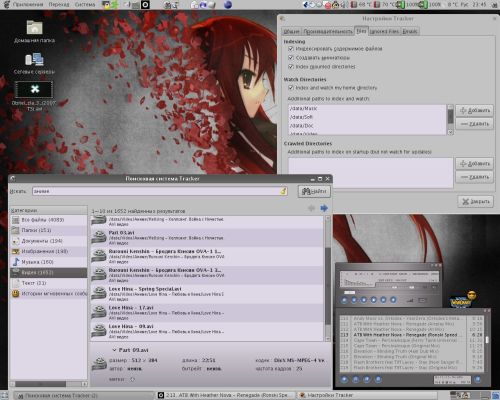
Task: Click the tags edit icon in details pane
Action: pyautogui.click(x=132, y=379)
